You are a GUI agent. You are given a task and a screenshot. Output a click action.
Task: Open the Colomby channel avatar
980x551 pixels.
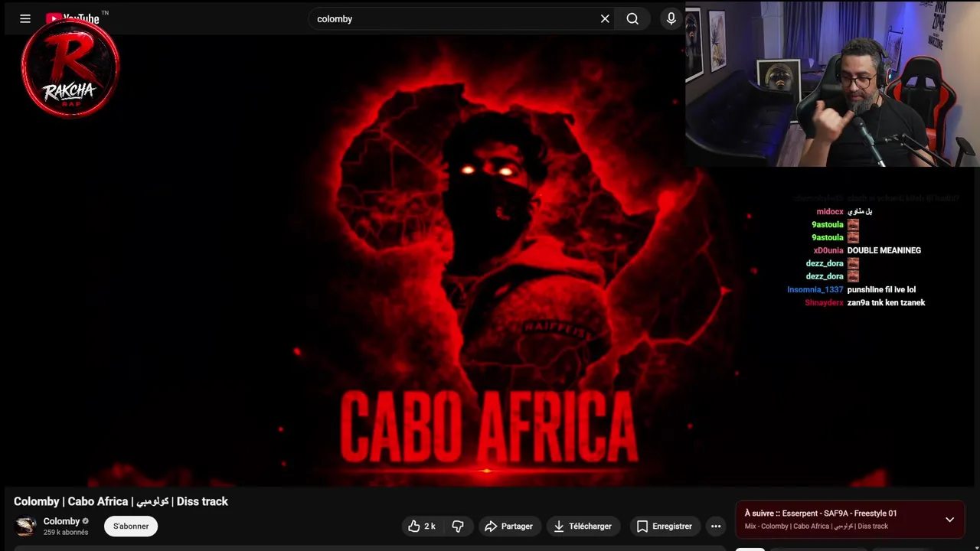click(x=26, y=527)
